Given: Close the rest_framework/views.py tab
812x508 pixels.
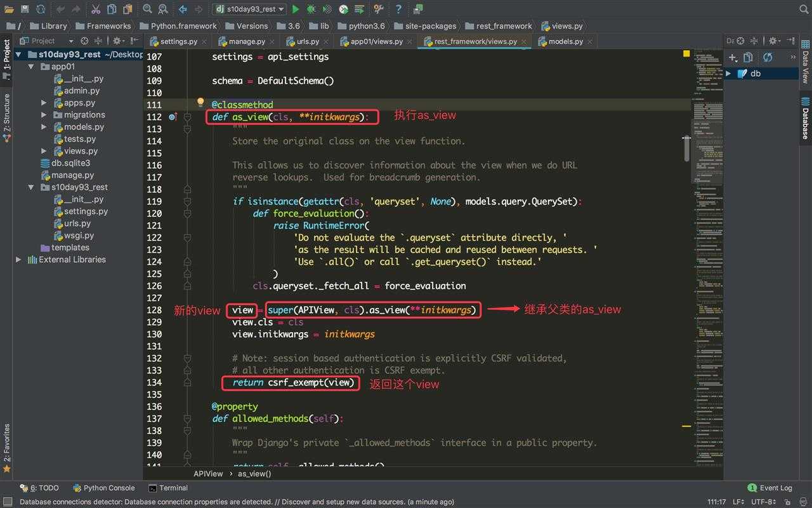Looking at the screenshot, I should pyautogui.click(x=525, y=42).
